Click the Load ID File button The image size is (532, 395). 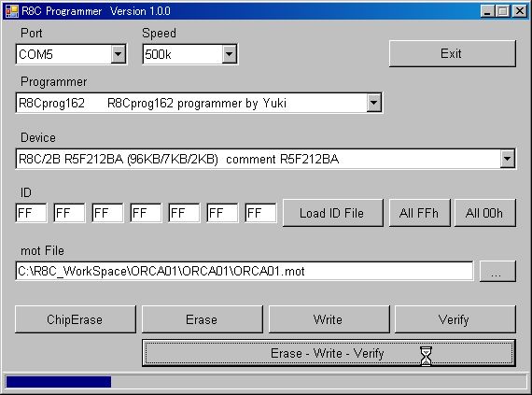click(332, 213)
